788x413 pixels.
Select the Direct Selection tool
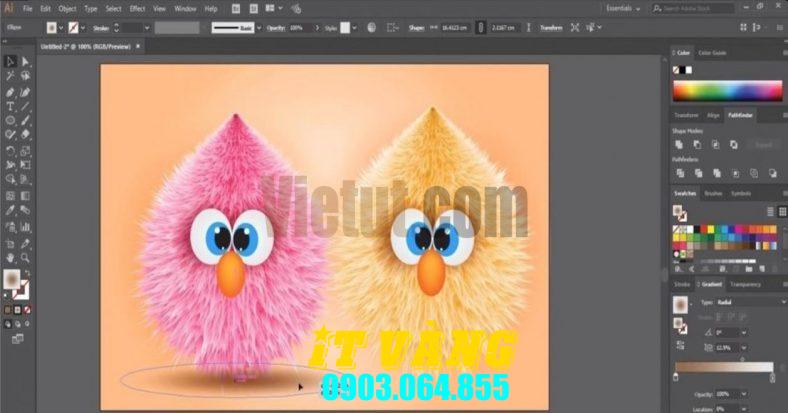pos(25,61)
